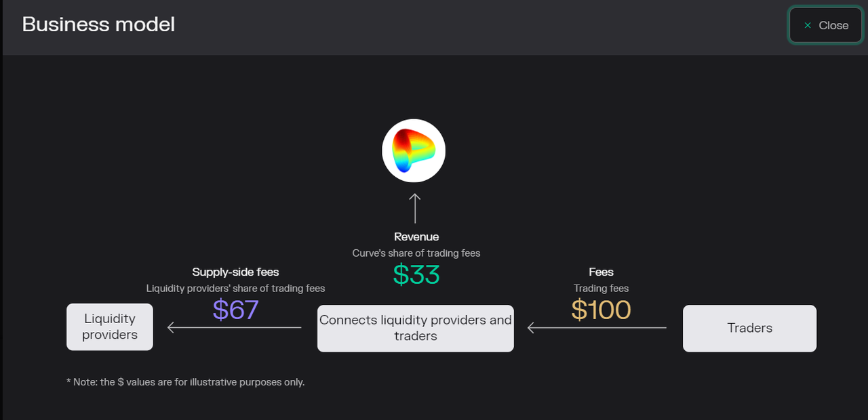This screenshot has width=868, height=420.
Task: Close the Business model dialog
Action: pos(825,25)
